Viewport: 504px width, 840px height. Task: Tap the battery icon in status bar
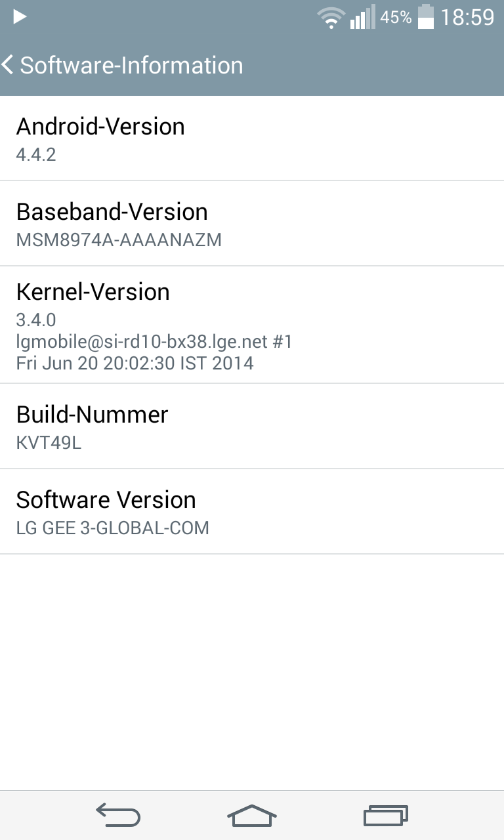tap(426, 17)
